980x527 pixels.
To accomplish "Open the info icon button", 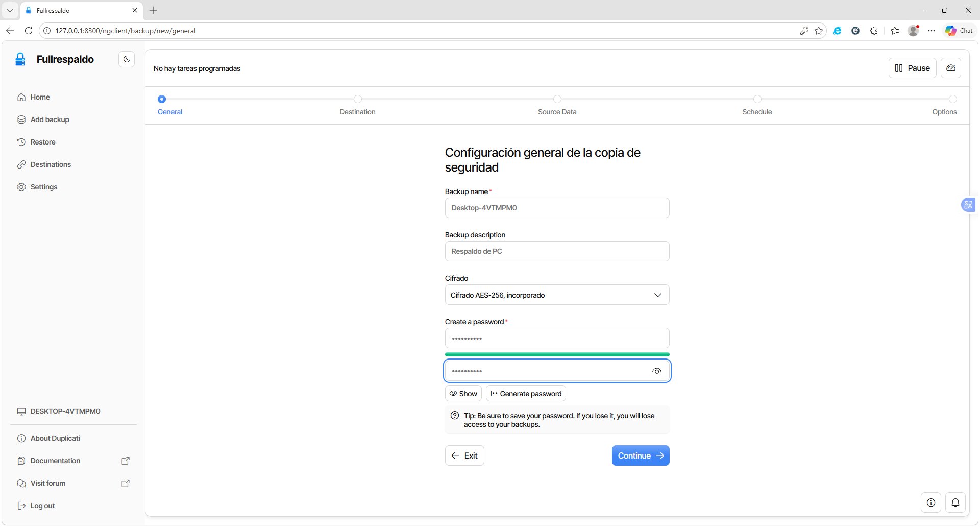I will [x=931, y=502].
